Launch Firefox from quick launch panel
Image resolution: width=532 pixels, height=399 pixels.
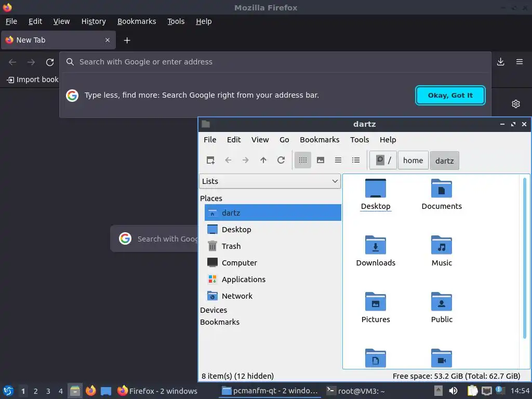pos(90,391)
